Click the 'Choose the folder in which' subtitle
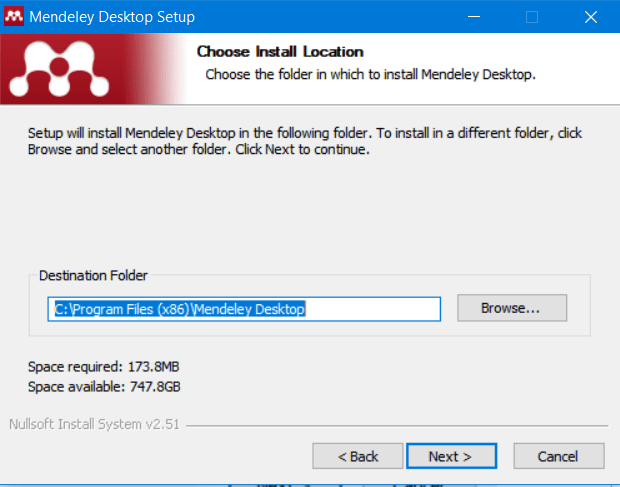Viewport: 620px width, 487px height. coord(371,74)
